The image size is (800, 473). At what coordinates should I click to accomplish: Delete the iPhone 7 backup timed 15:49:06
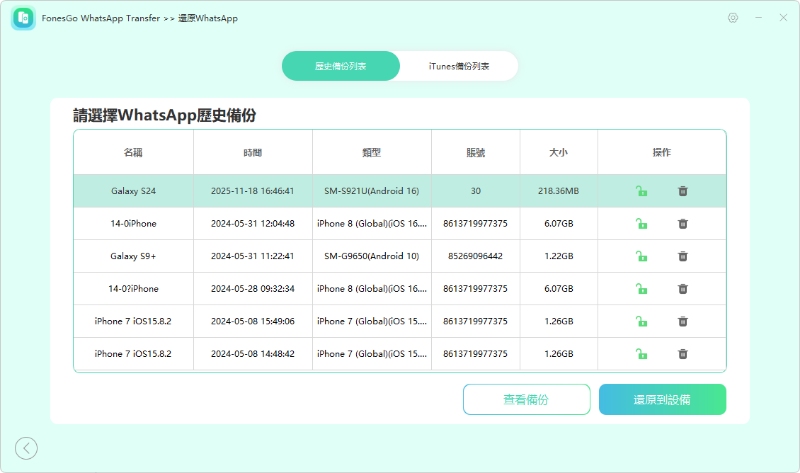683,321
